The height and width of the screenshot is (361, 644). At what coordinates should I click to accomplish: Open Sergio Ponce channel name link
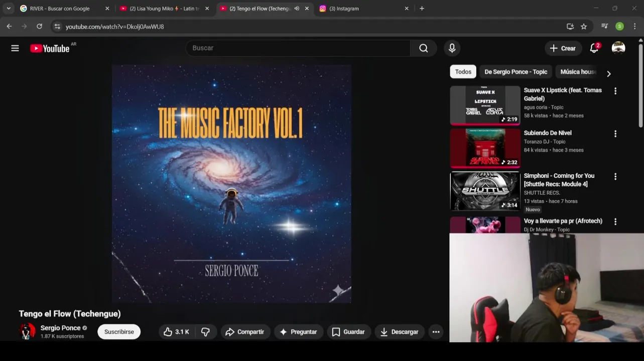point(60,328)
